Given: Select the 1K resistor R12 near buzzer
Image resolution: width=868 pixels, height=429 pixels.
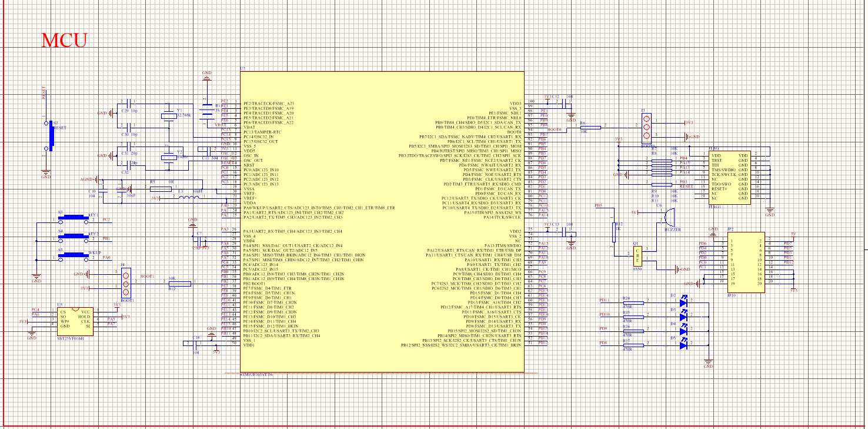Looking at the screenshot, I should [613, 231].
